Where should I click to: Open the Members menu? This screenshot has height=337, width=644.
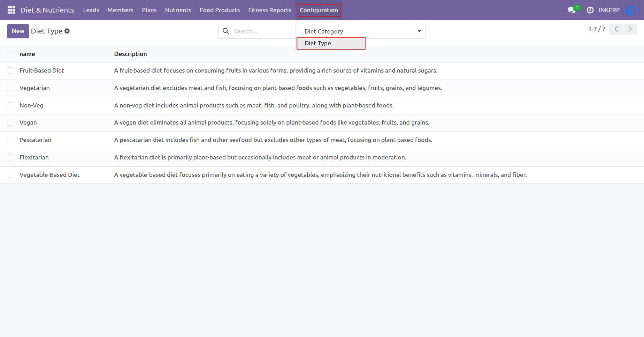coord(120,10)
